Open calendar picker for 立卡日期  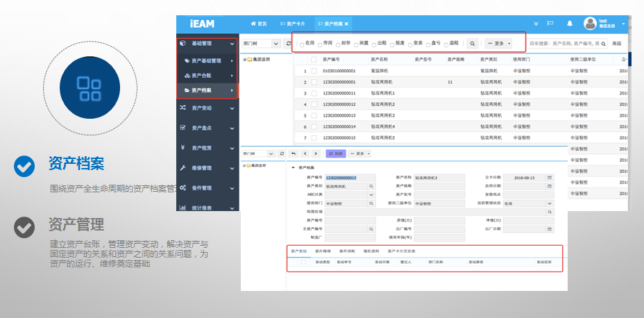[x=550, y=178]
